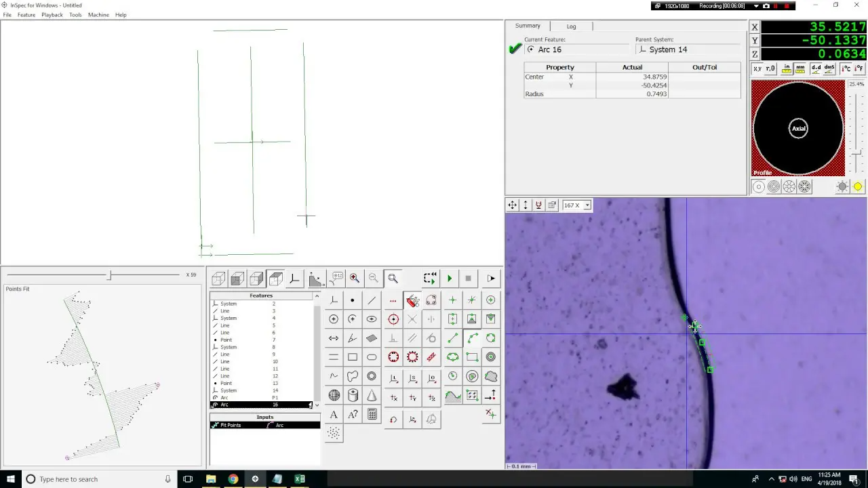Switch temperature to Fahrenheit

tap(859, 68)
